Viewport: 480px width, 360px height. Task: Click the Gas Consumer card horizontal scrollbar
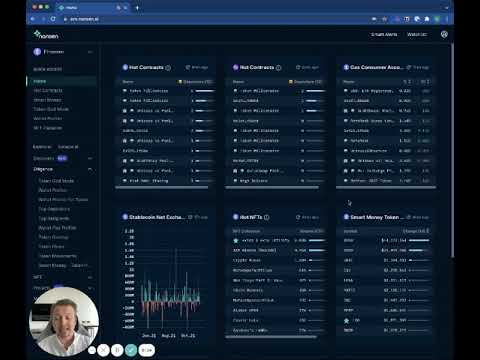tap(386, 187)
